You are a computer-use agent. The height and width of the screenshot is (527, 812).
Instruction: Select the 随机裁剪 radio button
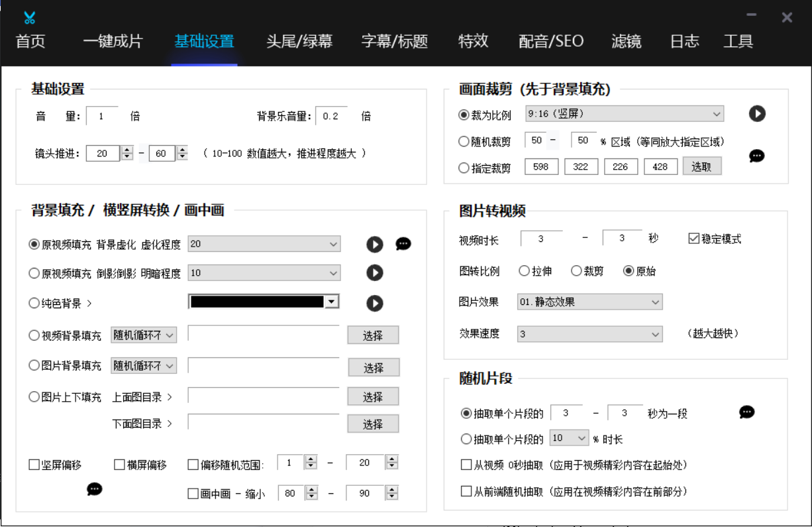coord(464,141)
